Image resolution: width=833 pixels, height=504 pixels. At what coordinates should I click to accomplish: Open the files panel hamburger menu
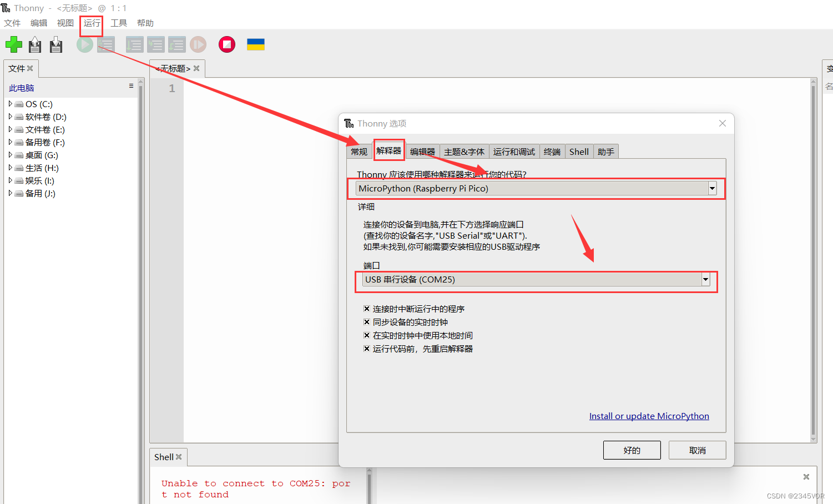(131, 86)
